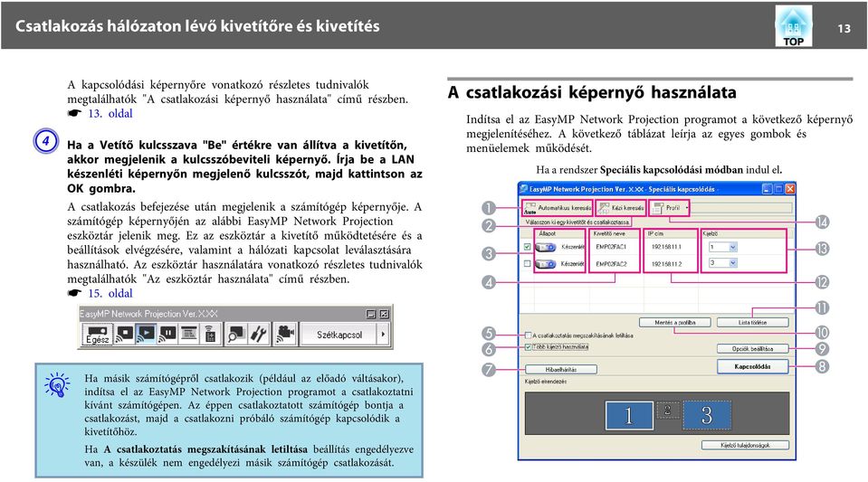Click the projector status icon for EMP02FAC1
The image size is (868, 482).
[x=546, y=248]
